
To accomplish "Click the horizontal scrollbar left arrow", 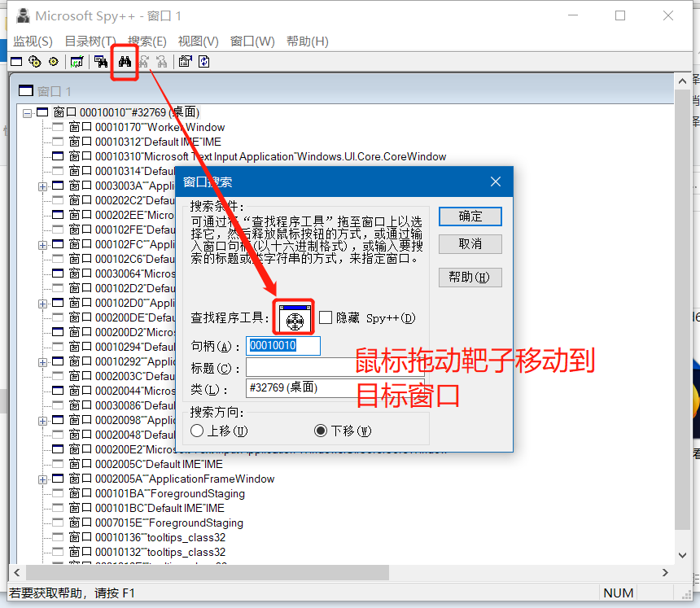I will pos(17,573).
